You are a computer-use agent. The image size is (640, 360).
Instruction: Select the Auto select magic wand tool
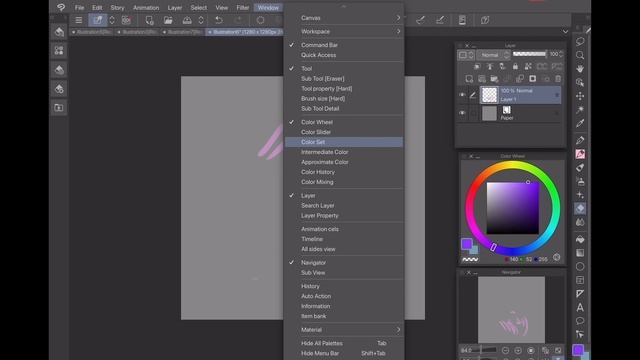tap(580, 109)
